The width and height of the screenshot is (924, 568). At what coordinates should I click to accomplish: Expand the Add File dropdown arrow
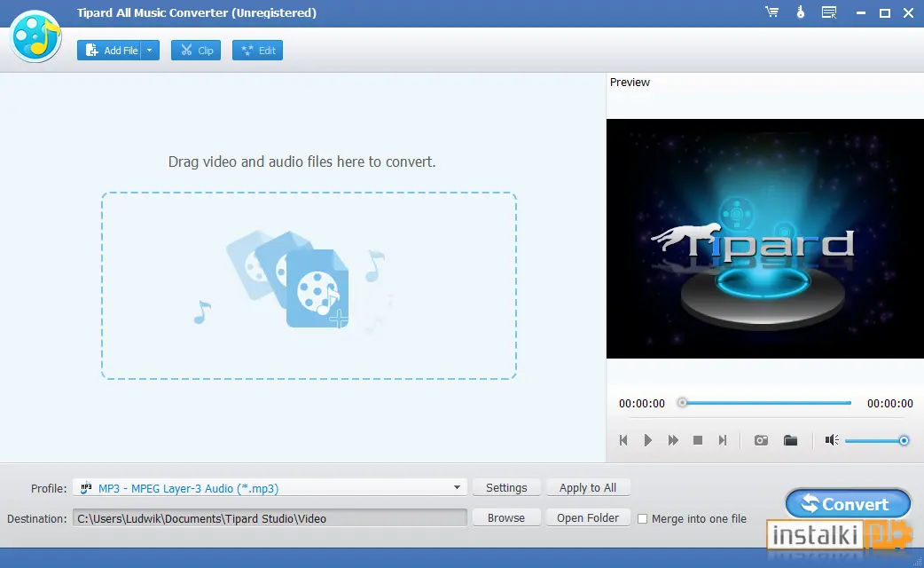150,50
